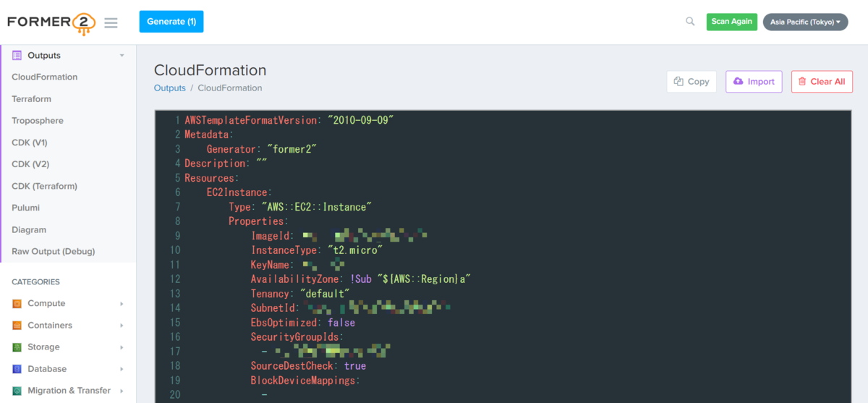This screenshot has width=868, height=403.
Task: Open the search magnifier icon
Action: (690, 22)
